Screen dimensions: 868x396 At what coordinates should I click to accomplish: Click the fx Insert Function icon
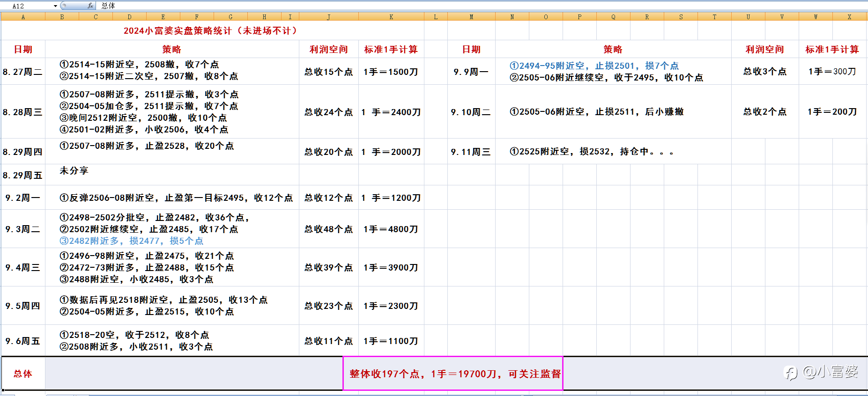pyautogui.click(x=90, y=6)
